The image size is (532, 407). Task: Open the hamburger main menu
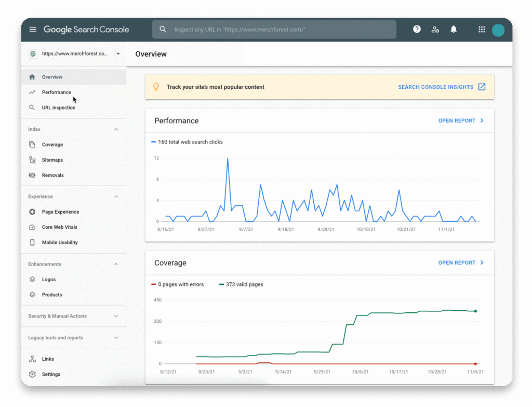(x=33, y=30)
